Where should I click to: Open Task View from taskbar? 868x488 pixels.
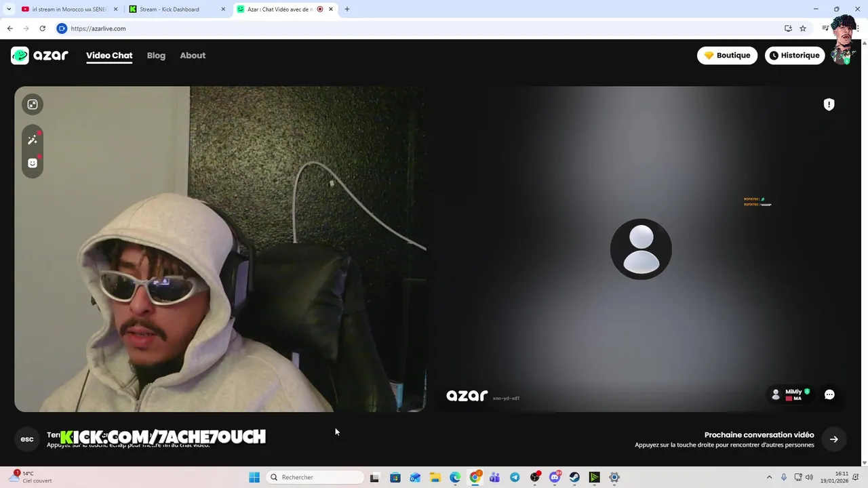pos(374,477)
